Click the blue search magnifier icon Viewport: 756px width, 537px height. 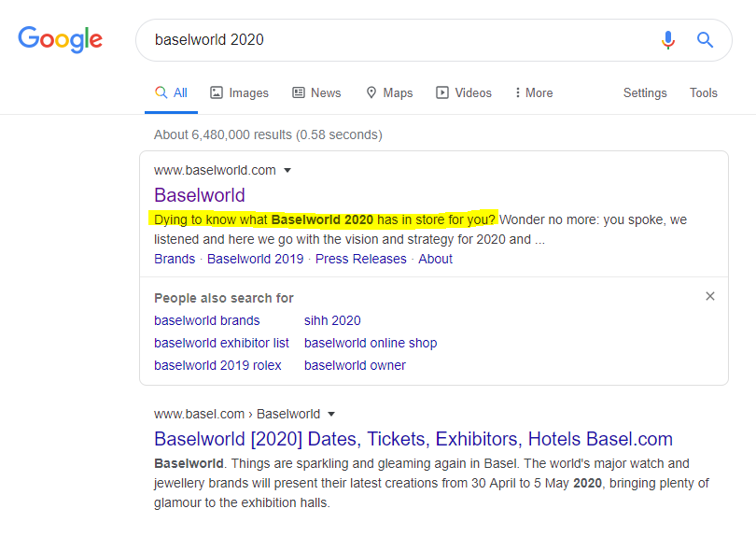(x=705, y=39)
